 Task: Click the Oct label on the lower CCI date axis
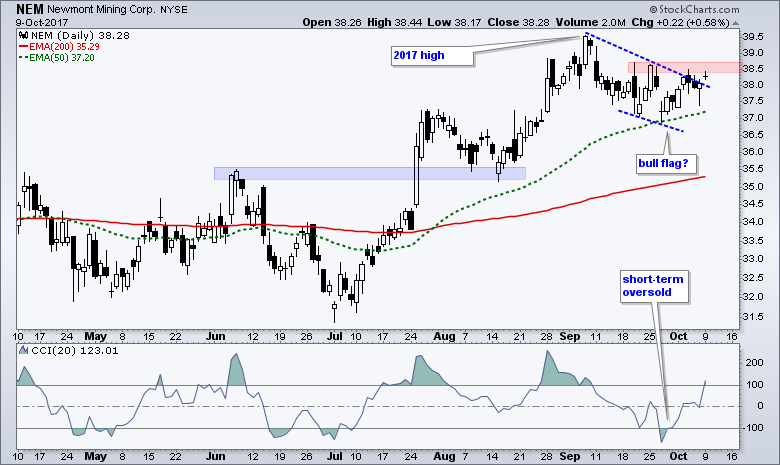(x=679, y=457)
